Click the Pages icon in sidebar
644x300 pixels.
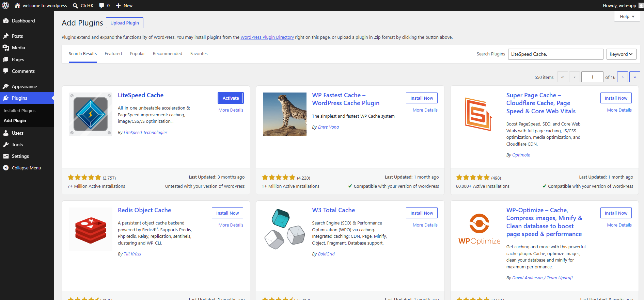(6, 60)
